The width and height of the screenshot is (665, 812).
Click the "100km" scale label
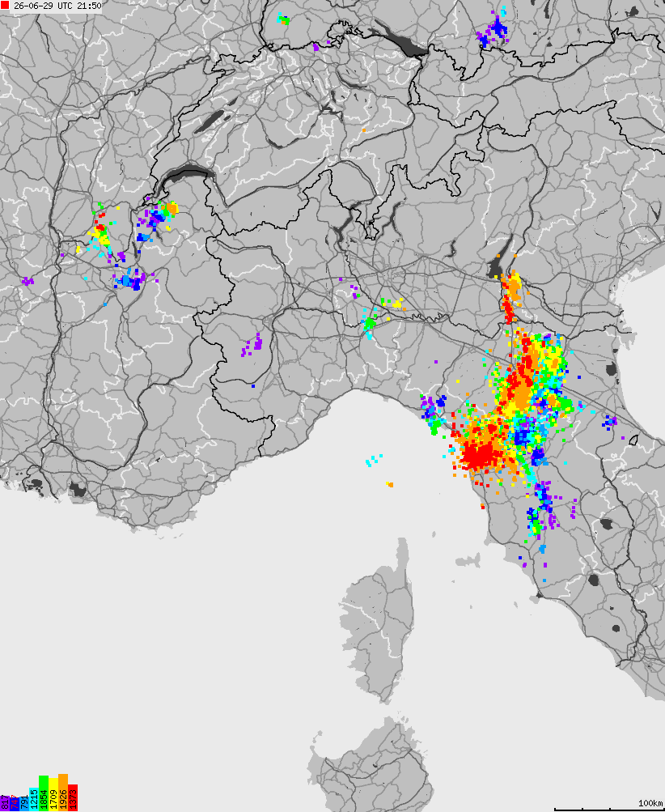pyautogui.click(x=650, y=803)
